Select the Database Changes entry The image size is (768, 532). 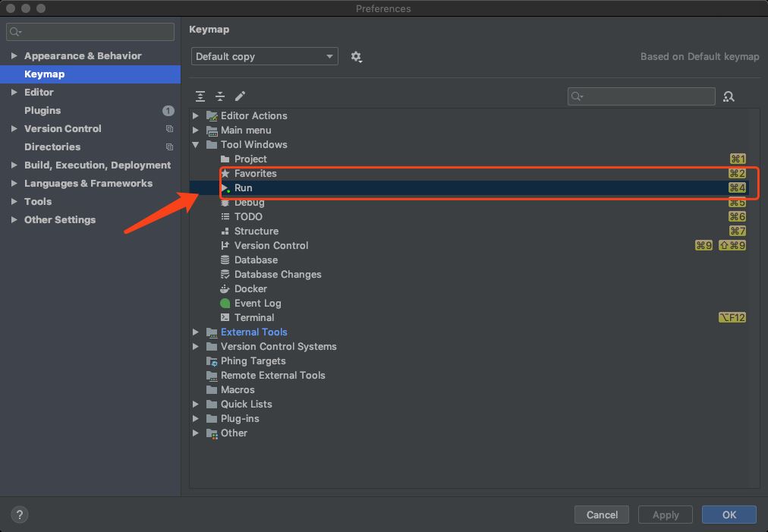277,274
